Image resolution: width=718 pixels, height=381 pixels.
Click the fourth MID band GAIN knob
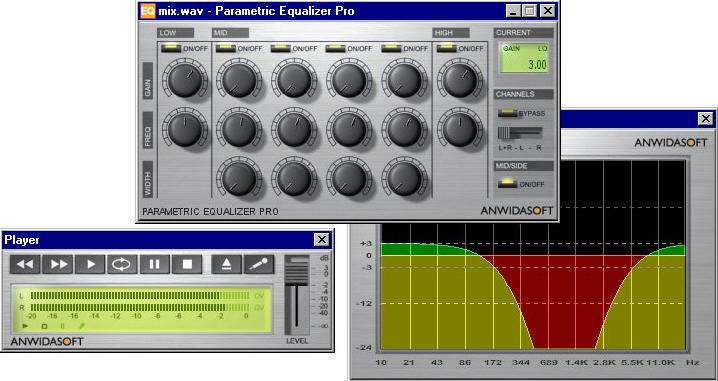coord(404,80)
